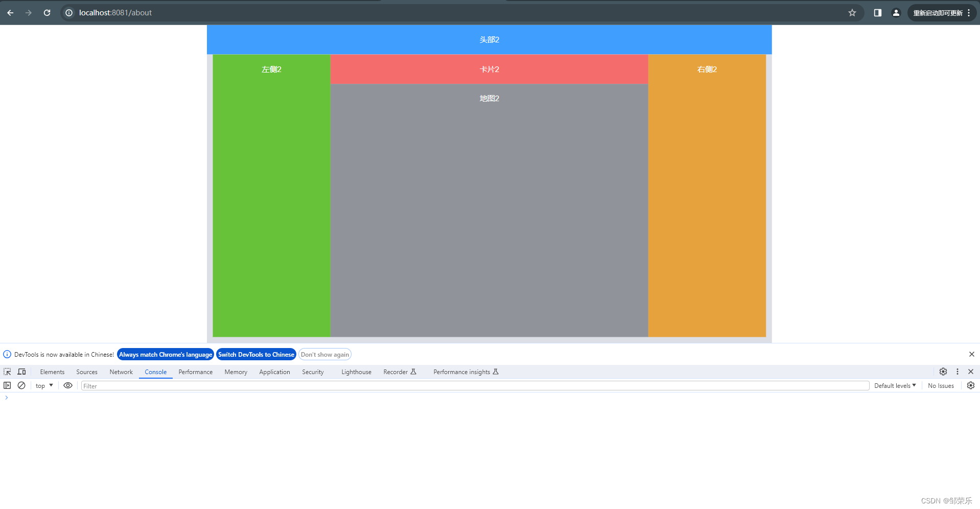
Task: Dismiss the DevTools language infobar
Action: point(971,355)
